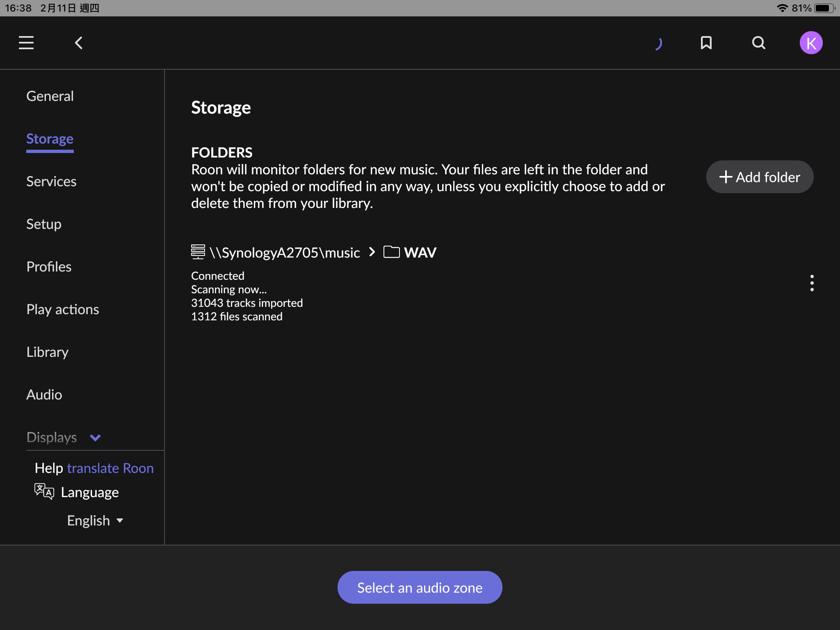840x630 pixels.
Task: Check the Wi-Fi status icon
Action: (783, 8)
